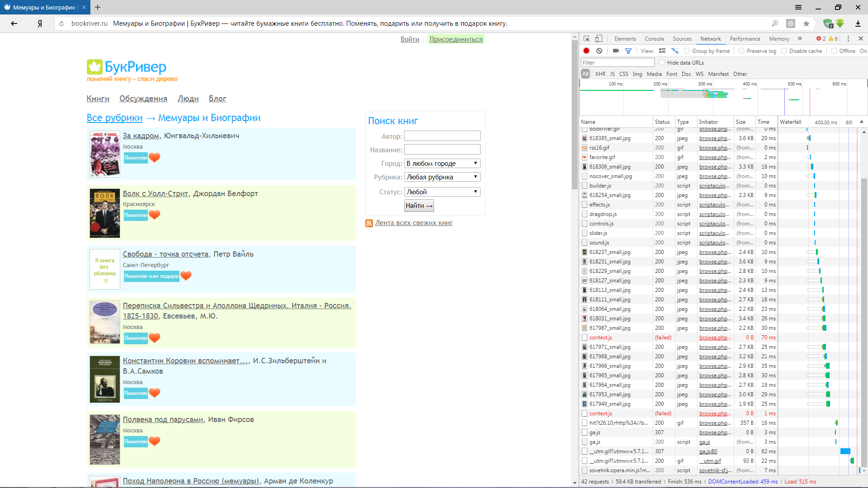Click the Присоединиться link
Image resolution: width=868 pixels, height=488 pixels.
[456, 39]
